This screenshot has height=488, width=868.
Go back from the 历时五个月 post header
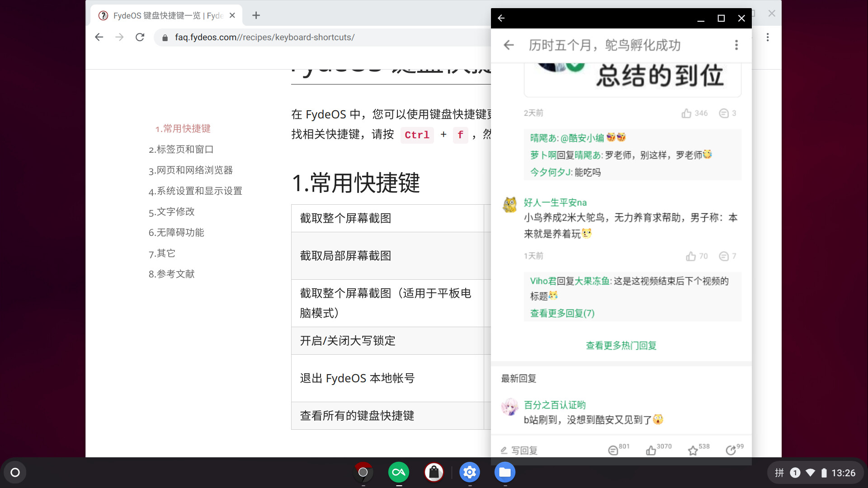pos(509,45)
